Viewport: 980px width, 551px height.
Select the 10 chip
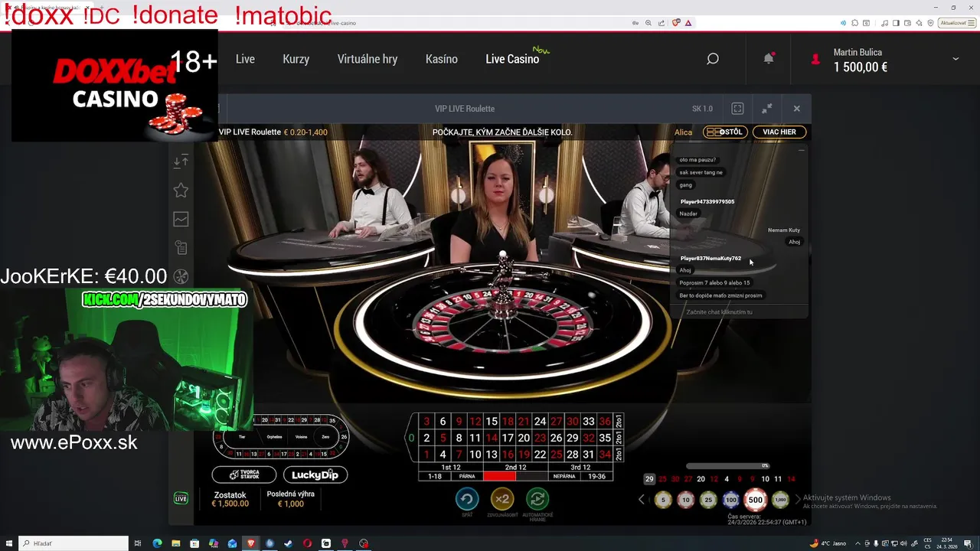pos(685,500)
